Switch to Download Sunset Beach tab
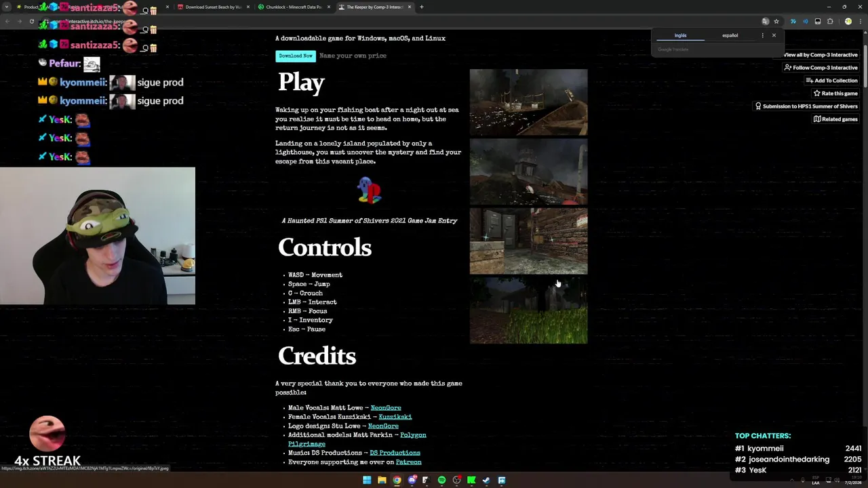 point(213,7)
